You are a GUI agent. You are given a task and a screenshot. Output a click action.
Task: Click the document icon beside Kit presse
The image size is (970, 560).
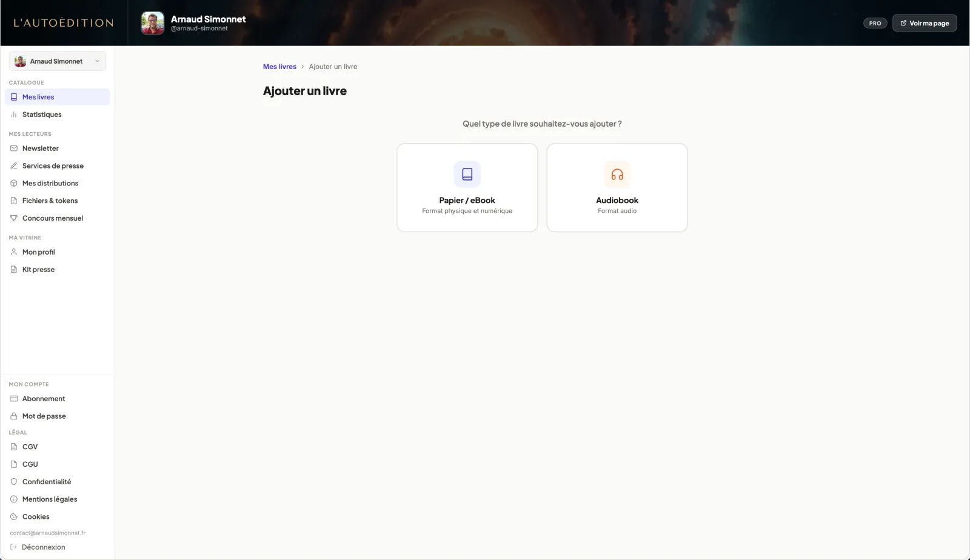[14, 270]
